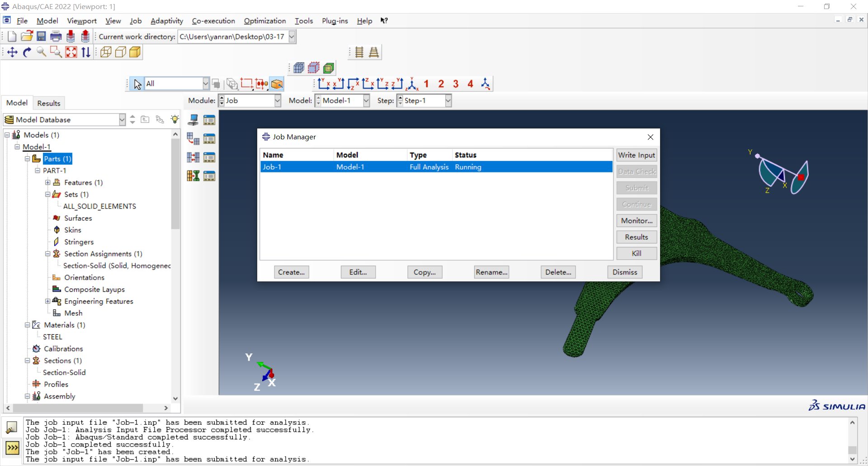Open the work directory dropdown
Screen dimensions: 868x466
click(292, 37)
